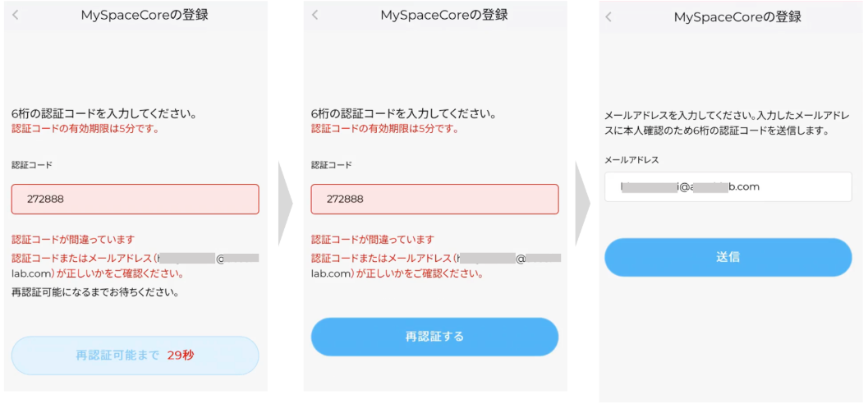Screen dimensions: 868x413
Task: Click gray transition arrow before the email screen
Action: tap(585, 204)
